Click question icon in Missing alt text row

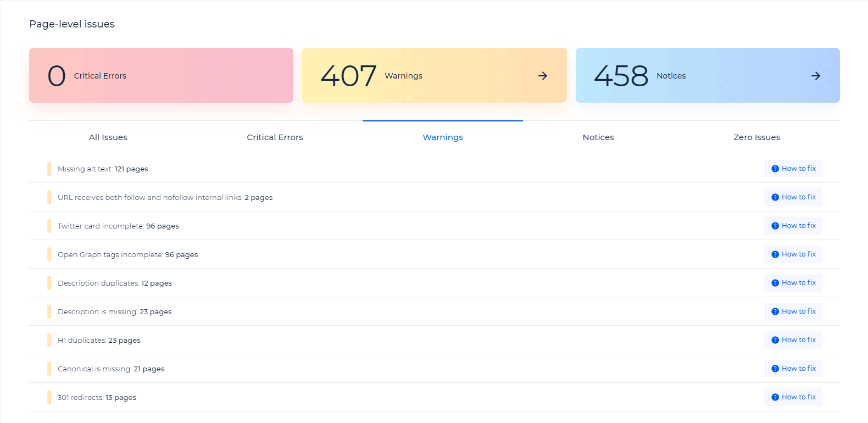point(775,169)
